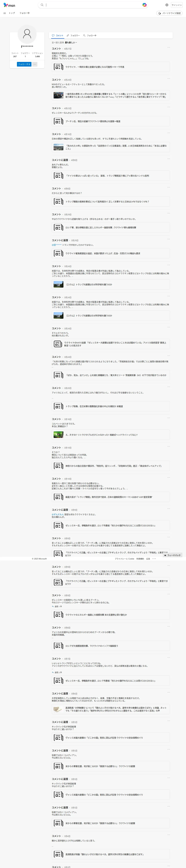Click the green Corvette article thumbnail
Viewport: 186px width, 868px height.
[58, 435]
